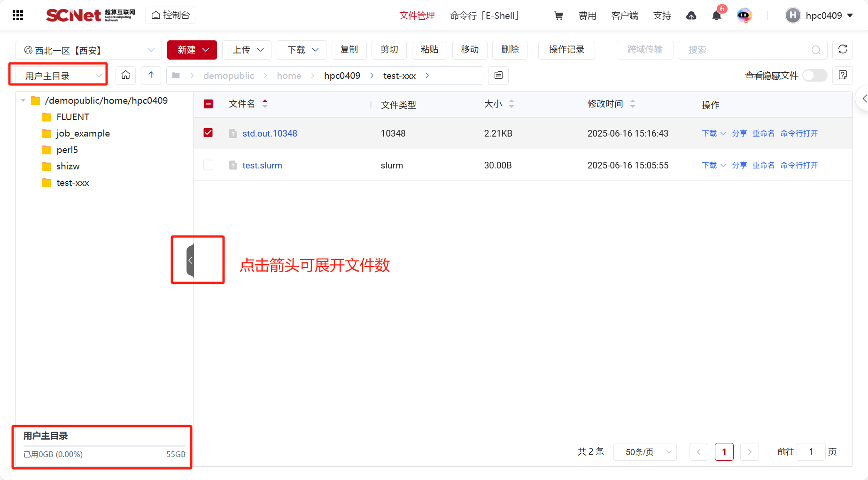This screenshot has width=868, height=480.
Task: Toggle the show hidden files switch
Action: [x=814, y=76]
